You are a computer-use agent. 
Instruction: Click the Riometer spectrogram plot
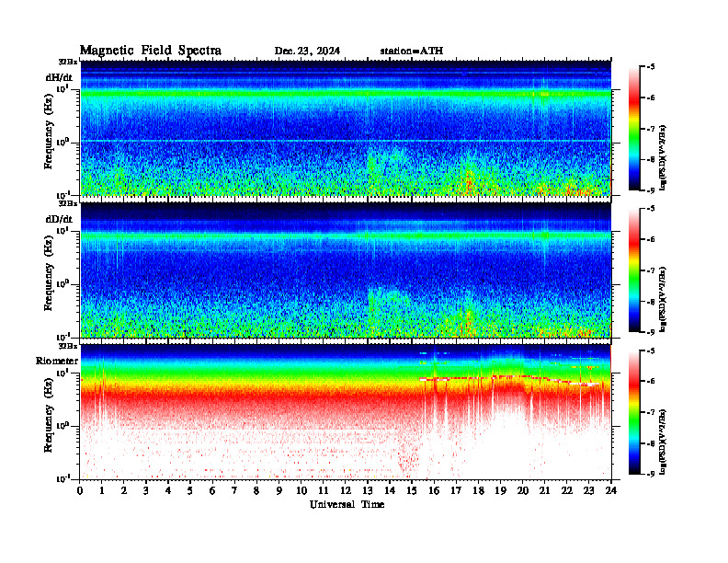(x=346, y=412)
